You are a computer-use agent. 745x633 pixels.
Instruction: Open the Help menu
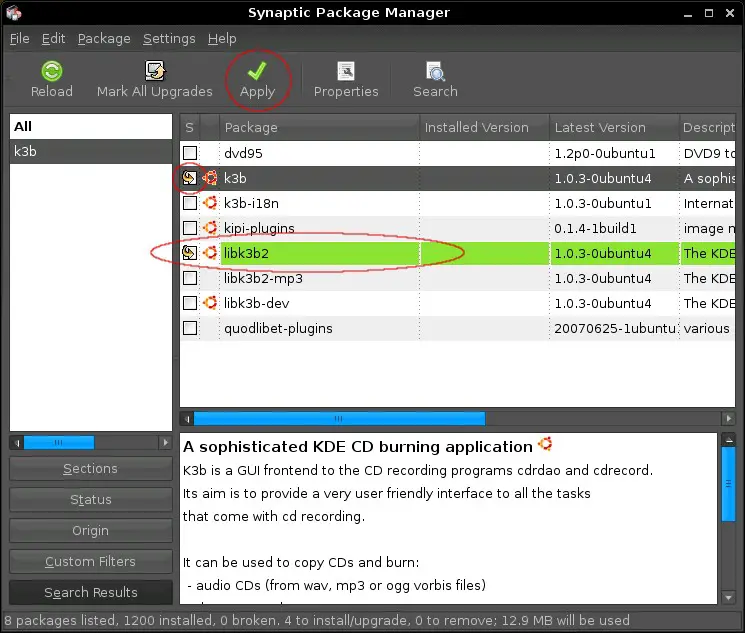click(x=222, y=38)
